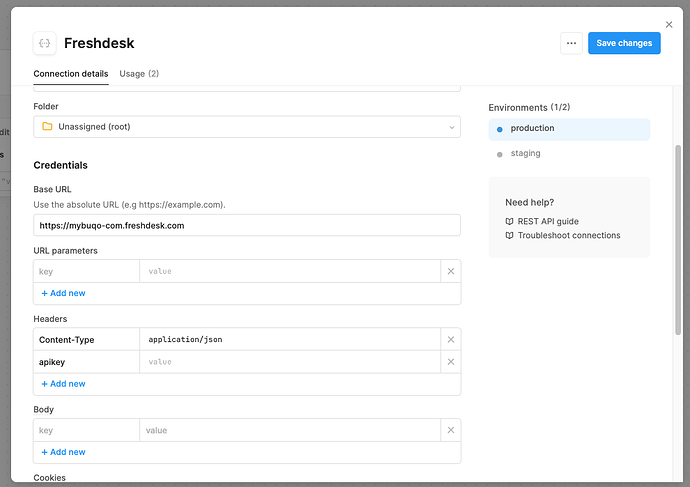This screenshot has height=487, width=690.
Task: Click the Need help? heading
Action: [529, 202]
